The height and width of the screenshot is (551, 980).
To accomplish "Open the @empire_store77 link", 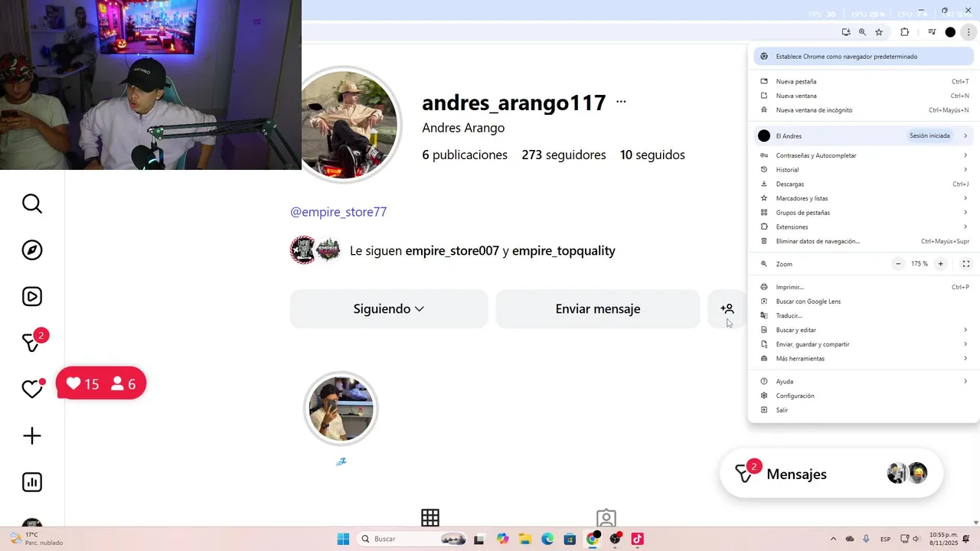I will (338, 212).
